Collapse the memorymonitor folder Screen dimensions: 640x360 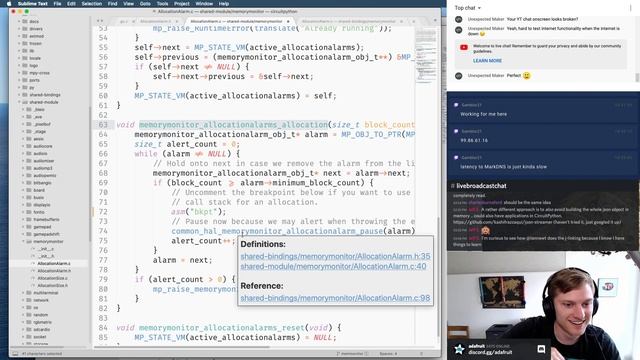coord(23,241)
